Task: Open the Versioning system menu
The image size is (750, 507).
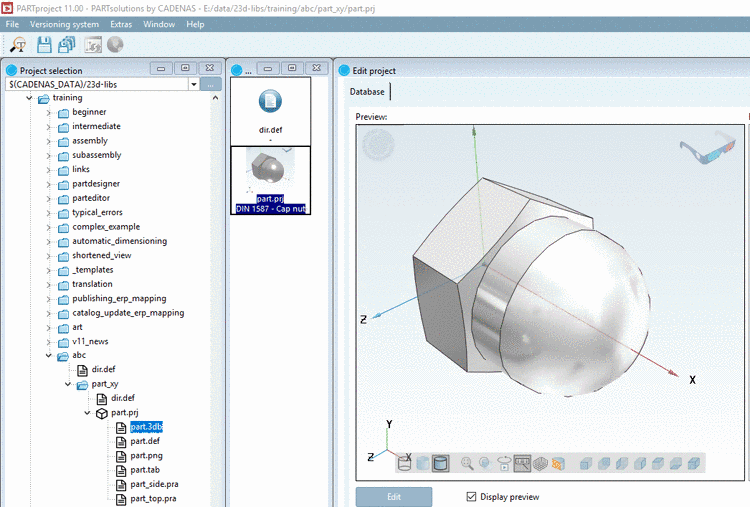Action: tap(64, 24)
